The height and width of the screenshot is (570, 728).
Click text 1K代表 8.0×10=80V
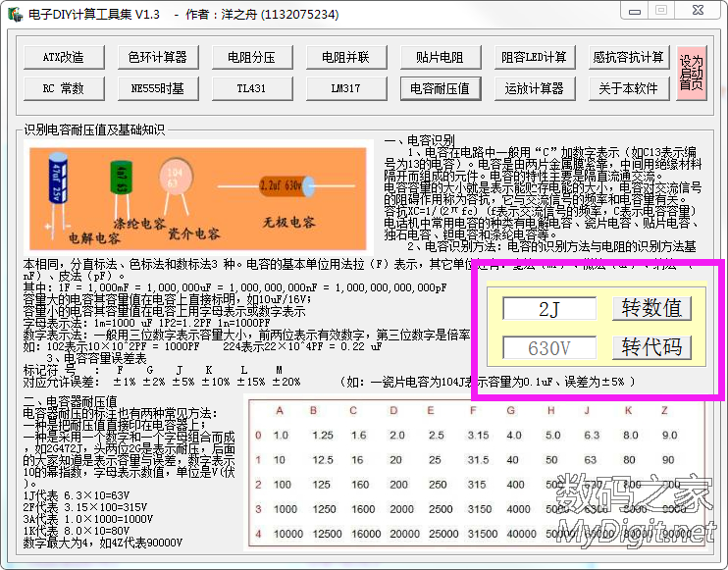(x=77, y=531)
